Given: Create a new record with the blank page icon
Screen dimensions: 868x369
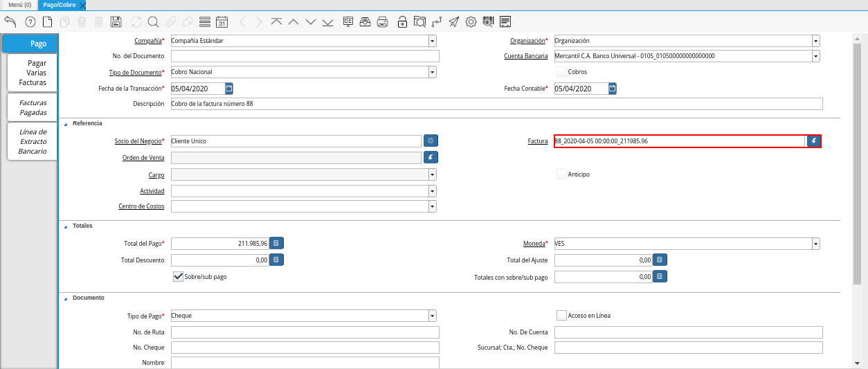Looking at the screenshot, I should click(48, 21).
